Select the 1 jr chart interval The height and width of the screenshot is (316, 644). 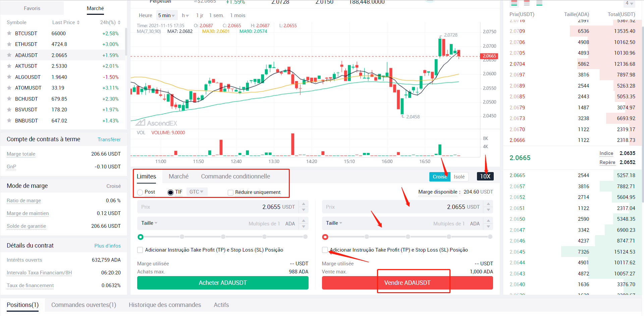[200, 15]
